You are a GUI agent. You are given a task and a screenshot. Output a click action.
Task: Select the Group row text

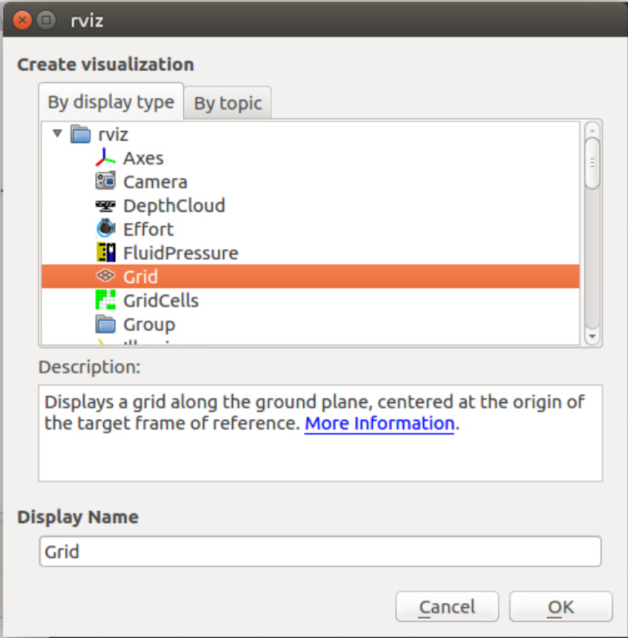click(149, 324)
